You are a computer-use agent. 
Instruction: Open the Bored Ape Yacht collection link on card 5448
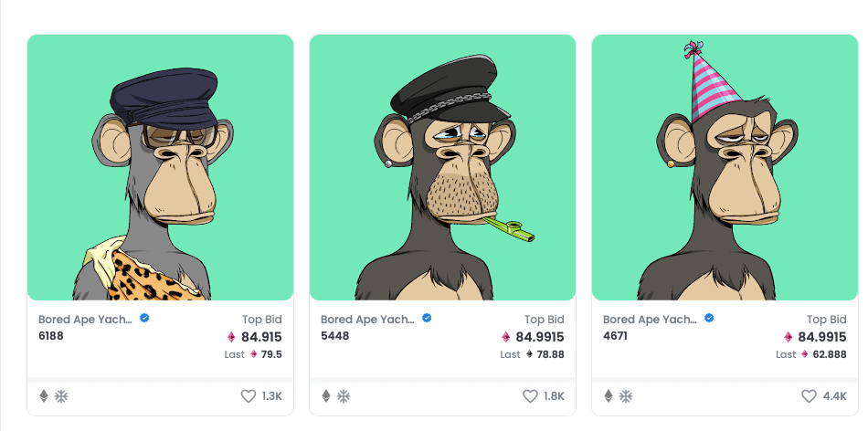[x=367, y=320]
